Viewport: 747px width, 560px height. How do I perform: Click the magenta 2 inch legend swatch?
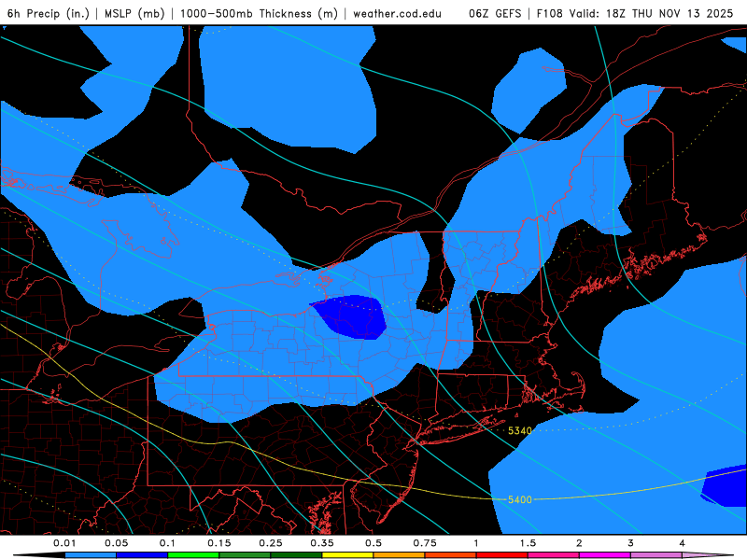[605, 555]
